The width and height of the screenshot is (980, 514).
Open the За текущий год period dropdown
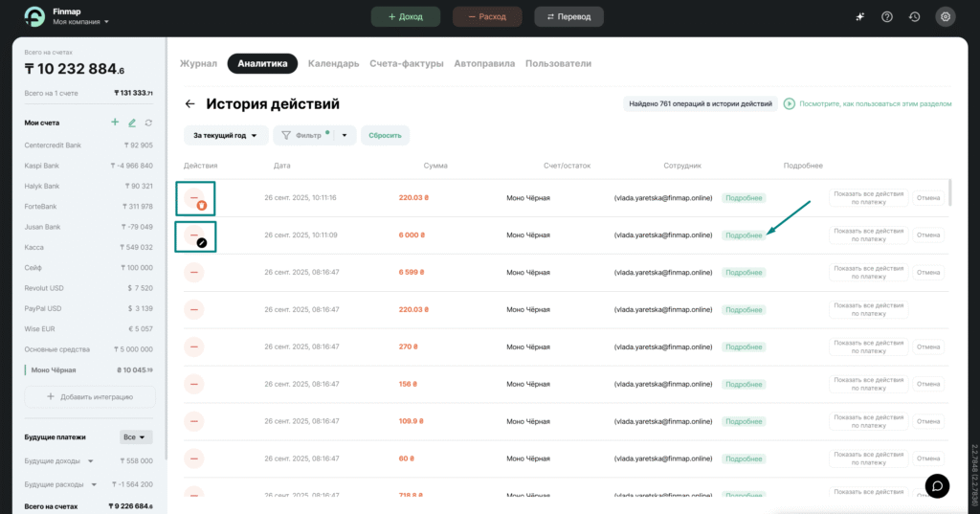click(225, 136)
